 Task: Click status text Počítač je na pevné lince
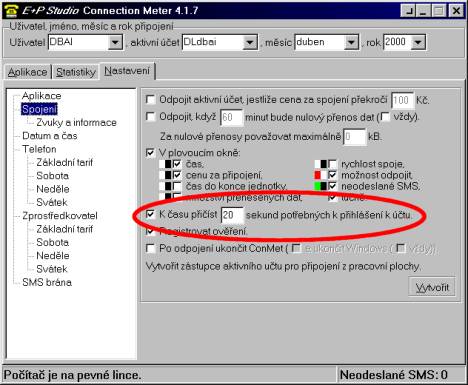(72, 375)
